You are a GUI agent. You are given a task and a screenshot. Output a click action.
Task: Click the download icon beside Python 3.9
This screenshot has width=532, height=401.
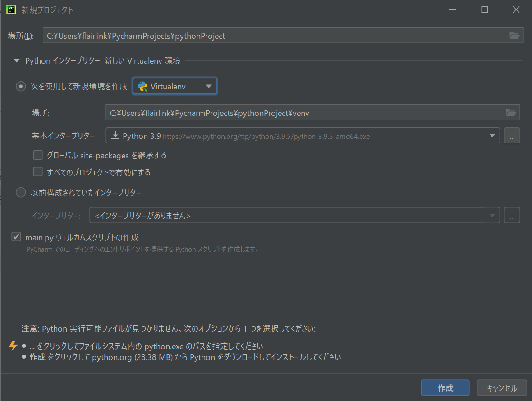[115, 136]
